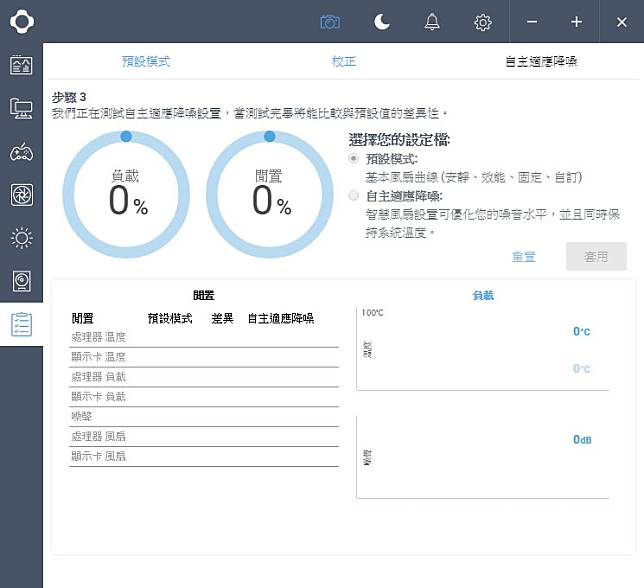The height and width of the screenshot is (588, 644).
Task: Toggle night mode with moon icon
Action: [382, 21]
